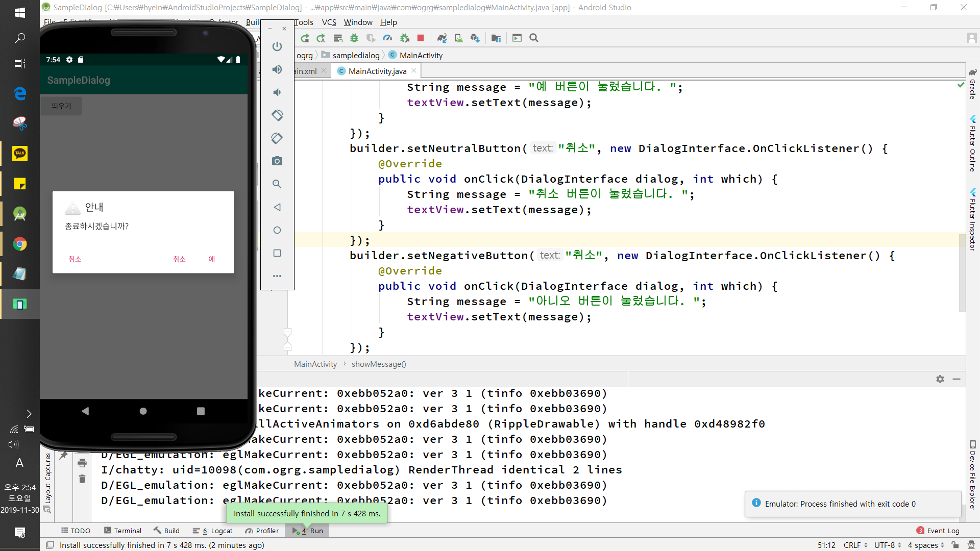Rotate emulator left with rotate icon
This screenshot has height=551, width=980.
277,115
